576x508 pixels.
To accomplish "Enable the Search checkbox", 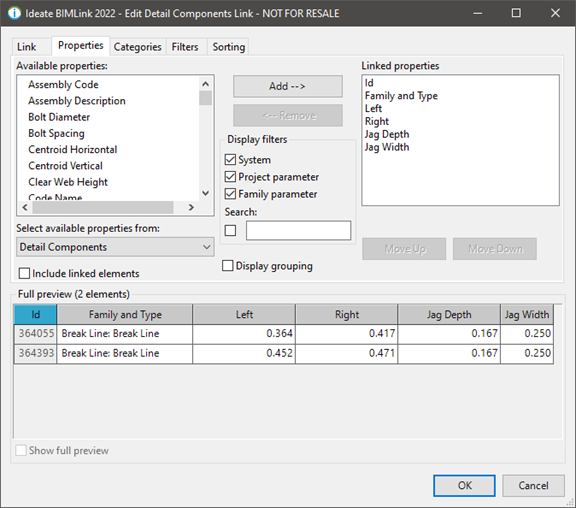I will click(230, 231).
